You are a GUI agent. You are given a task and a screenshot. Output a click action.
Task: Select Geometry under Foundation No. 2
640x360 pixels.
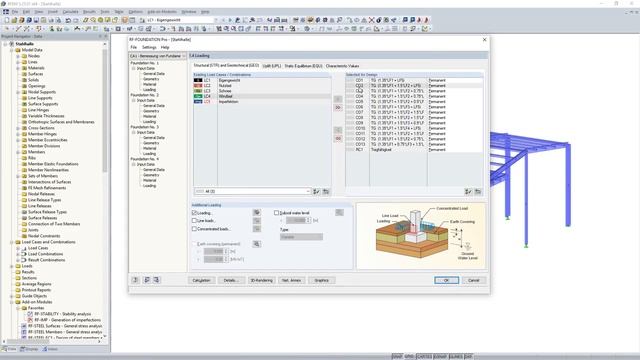pos(151,111)
